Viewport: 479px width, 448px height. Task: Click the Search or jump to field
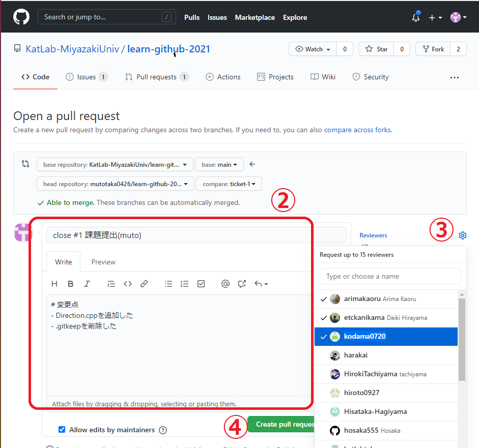point(106,17)
